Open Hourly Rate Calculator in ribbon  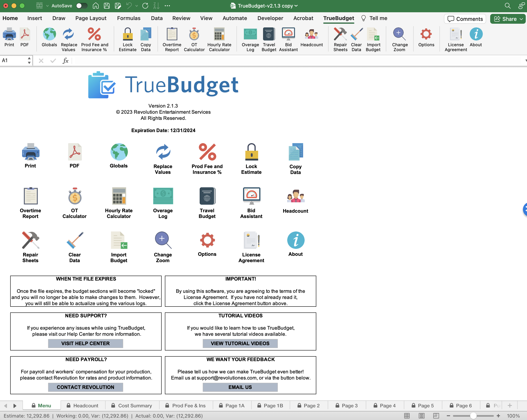tap(219, 40)
